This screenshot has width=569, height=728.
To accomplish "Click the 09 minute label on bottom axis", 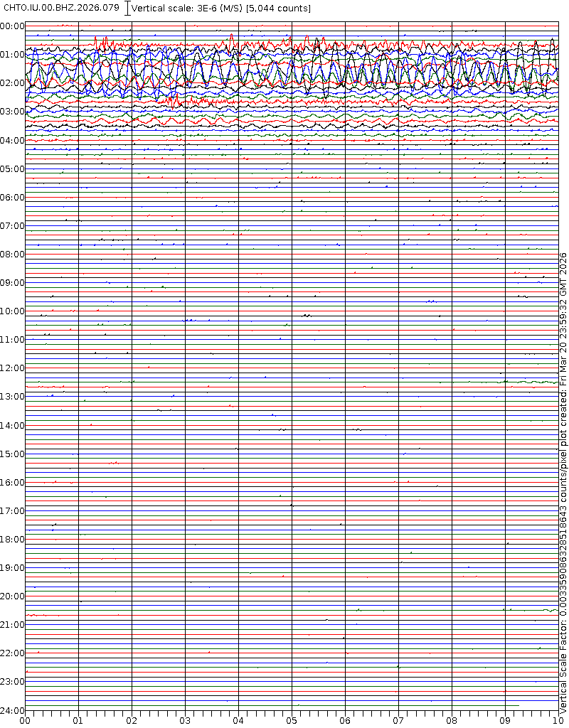I will 505,721.
